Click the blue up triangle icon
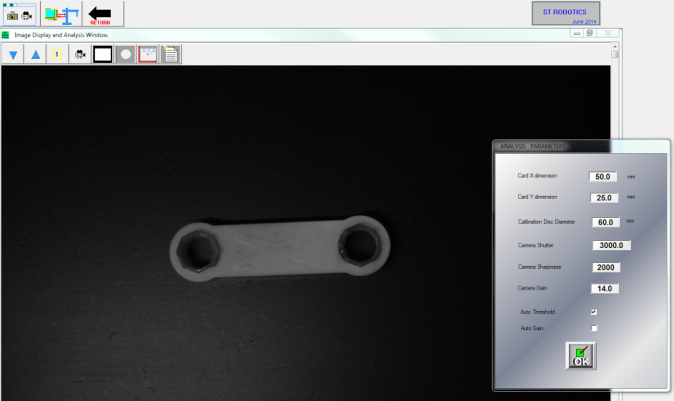 coord(36,55)
